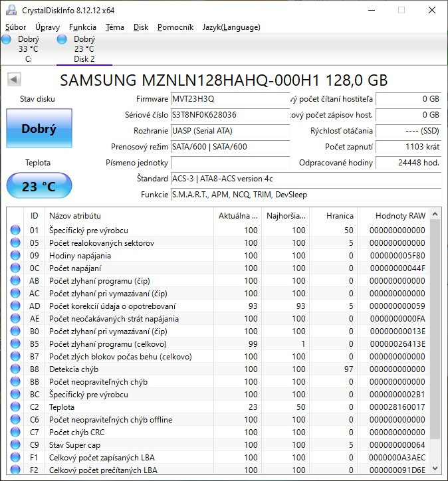The width and height of the screenshot is (448, 481).
Task: Click the status orb for attribute B5
Action: [x=15, y=343]
